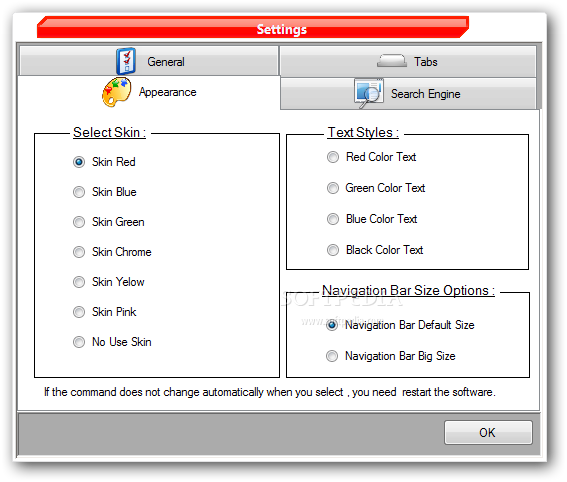Click the Appearance paint palette icon

coord(116,92)
